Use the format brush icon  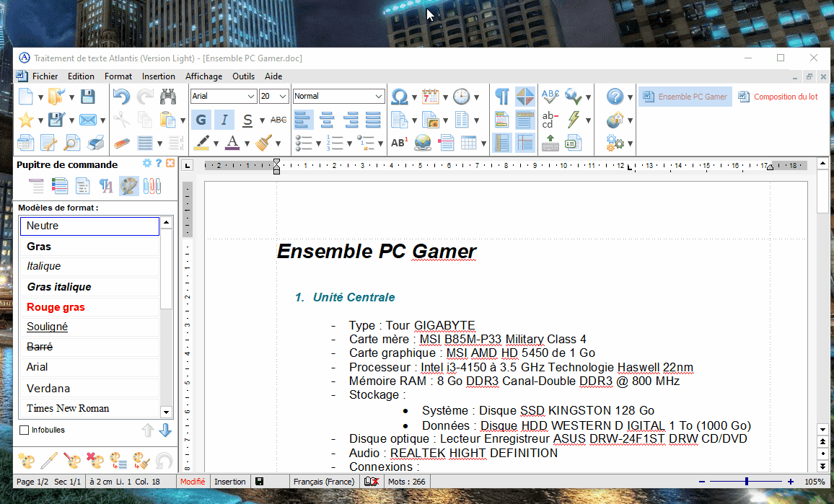point(263,143)
